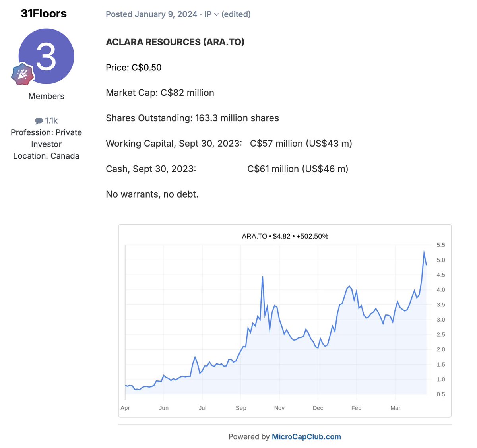477x448 pixels.
Task: Click the Price: C$0.50 line
Action: point(134,68)
